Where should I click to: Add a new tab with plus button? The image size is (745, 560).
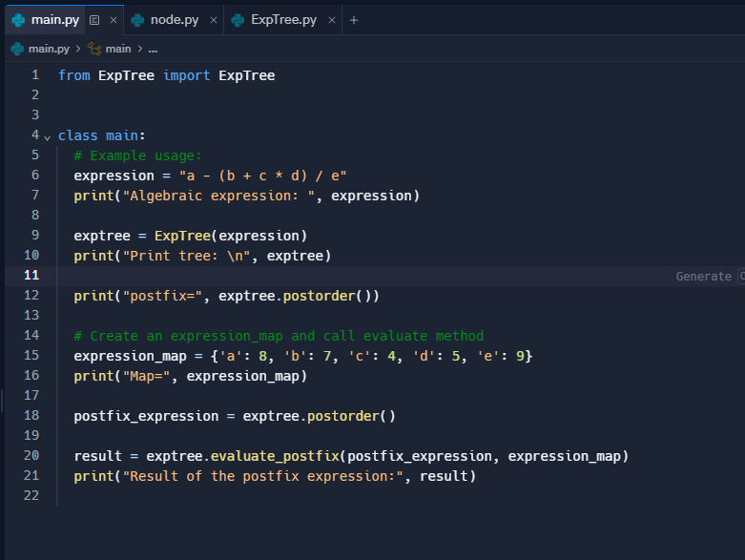[x=354, y=20]
